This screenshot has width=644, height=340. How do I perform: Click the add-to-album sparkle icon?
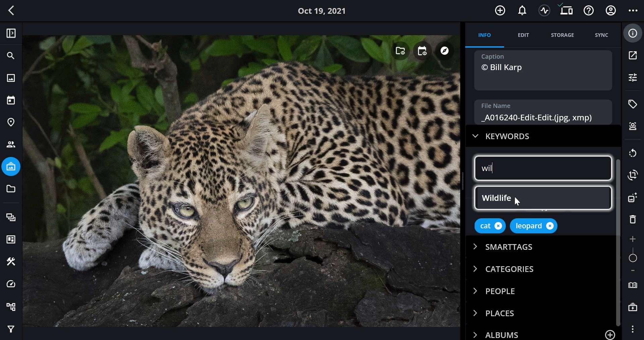(633, 197)
